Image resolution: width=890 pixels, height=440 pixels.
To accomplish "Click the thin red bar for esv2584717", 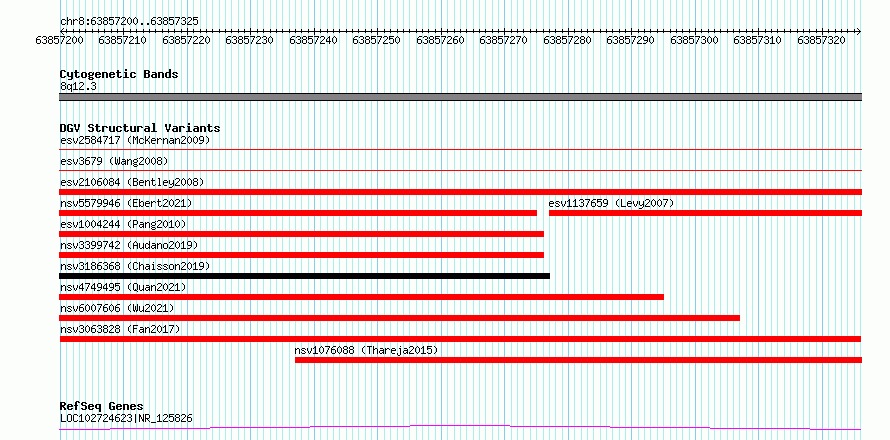I will tap(460, 149).
